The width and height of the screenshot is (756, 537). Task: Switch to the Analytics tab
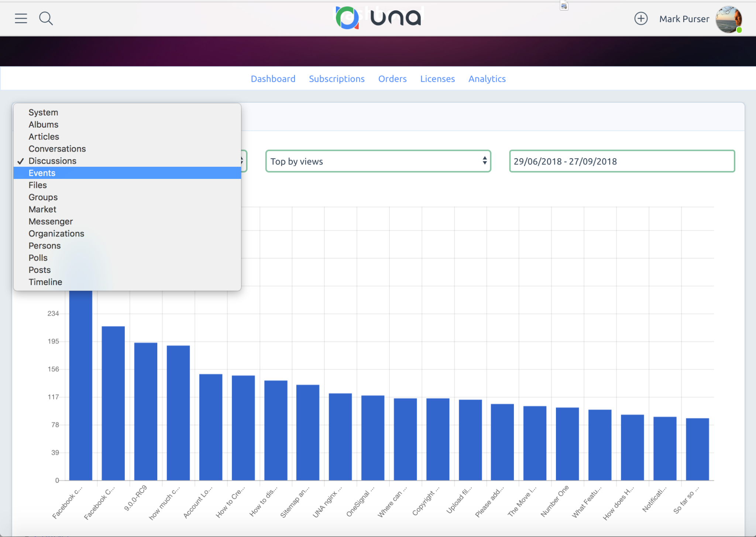click(x=487, y=79)
